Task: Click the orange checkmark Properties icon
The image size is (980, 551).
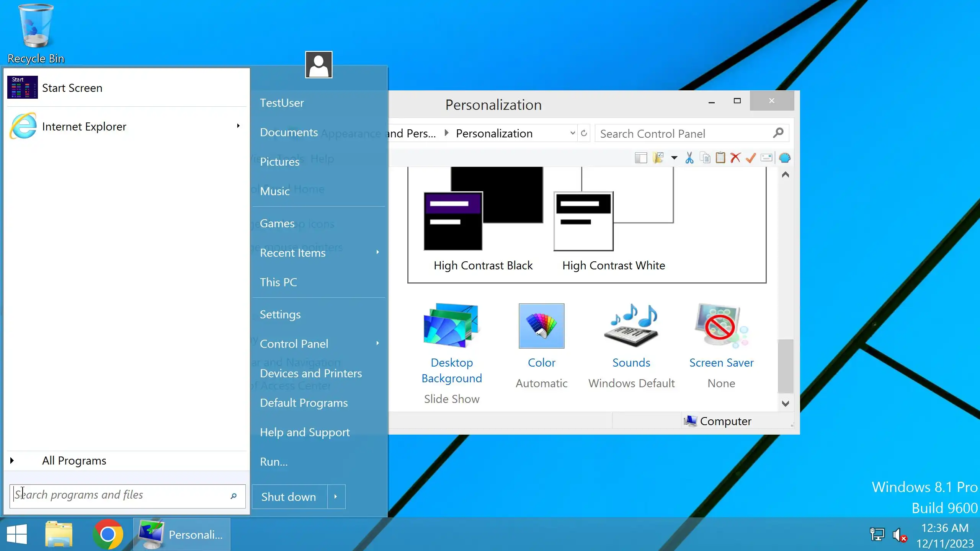Action: (x=751, y=158)
